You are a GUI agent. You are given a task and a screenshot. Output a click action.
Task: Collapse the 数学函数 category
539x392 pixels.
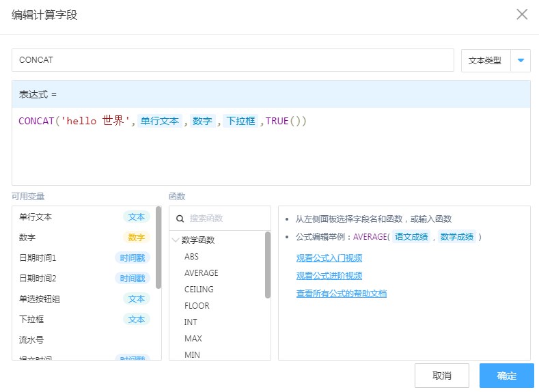click(x=176, y=240)
